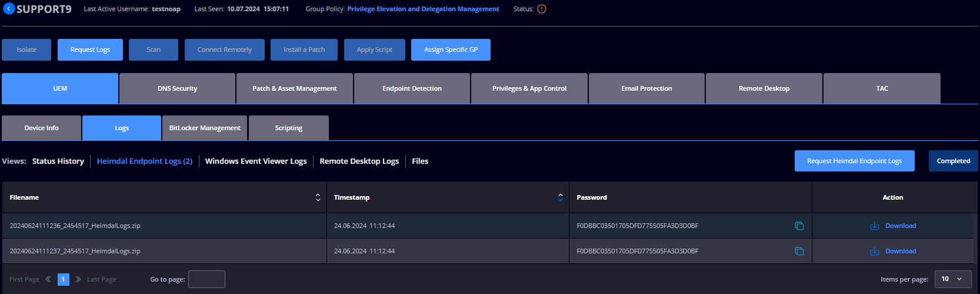
Task: Click Install a Patch button
Action: [x=304, y=49]
